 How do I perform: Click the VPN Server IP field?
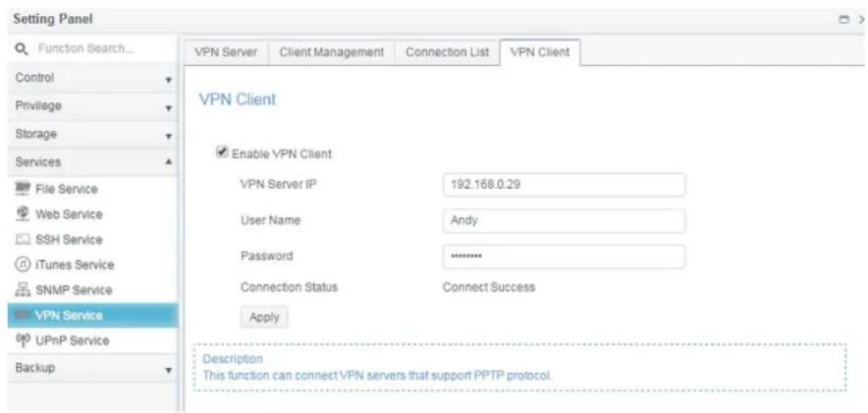[564, 185]
